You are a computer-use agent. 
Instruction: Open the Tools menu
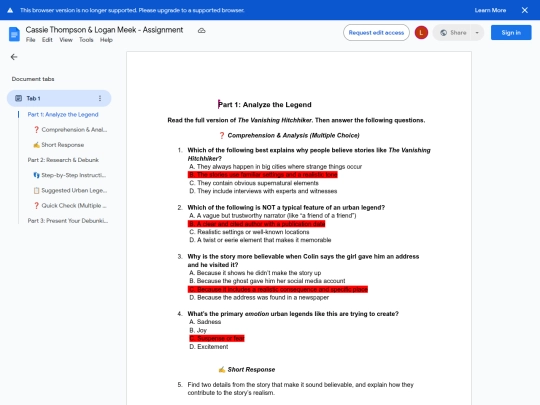[x=86, y=40]
